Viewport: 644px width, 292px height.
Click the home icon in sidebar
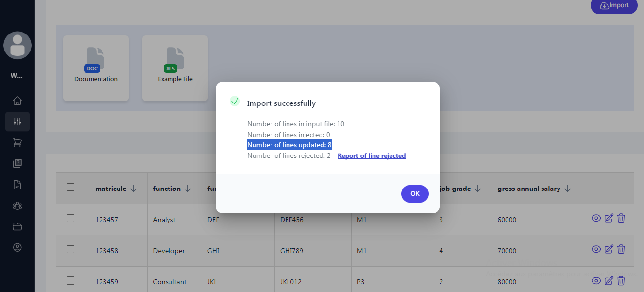point(17,101)
